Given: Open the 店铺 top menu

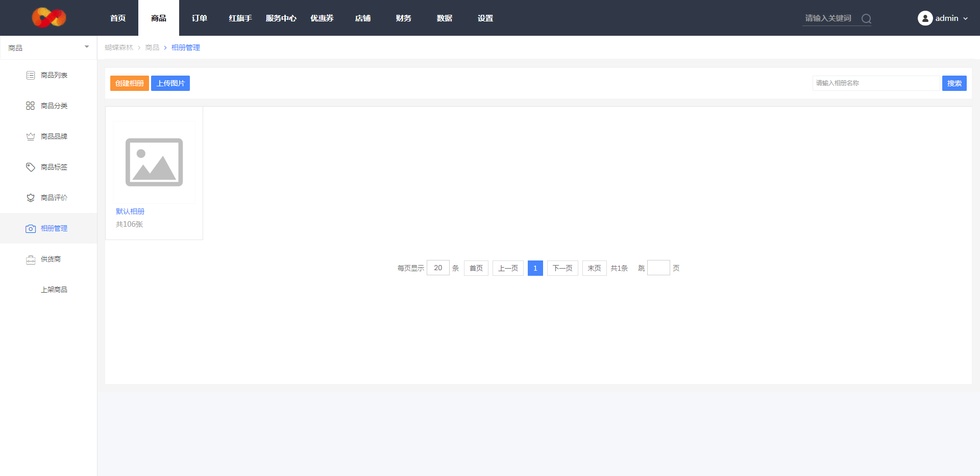Looking at the screenshot, I should point(363,18).
